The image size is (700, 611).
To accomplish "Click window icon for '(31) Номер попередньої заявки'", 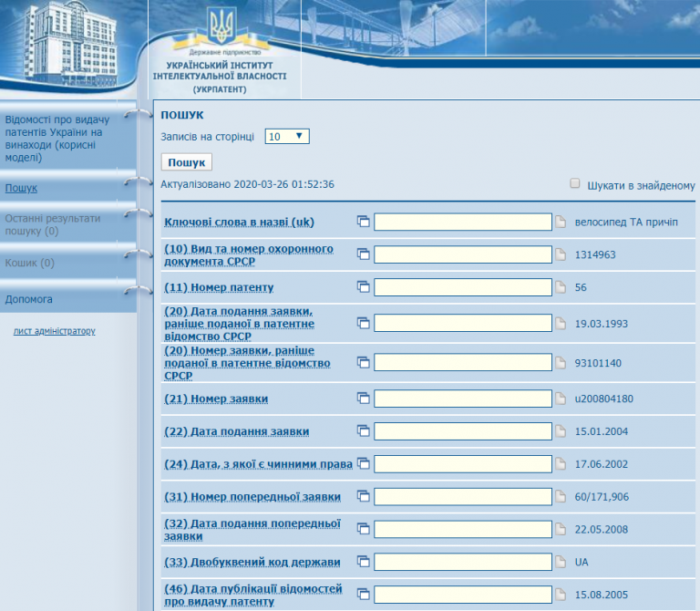I will (363, 496).
